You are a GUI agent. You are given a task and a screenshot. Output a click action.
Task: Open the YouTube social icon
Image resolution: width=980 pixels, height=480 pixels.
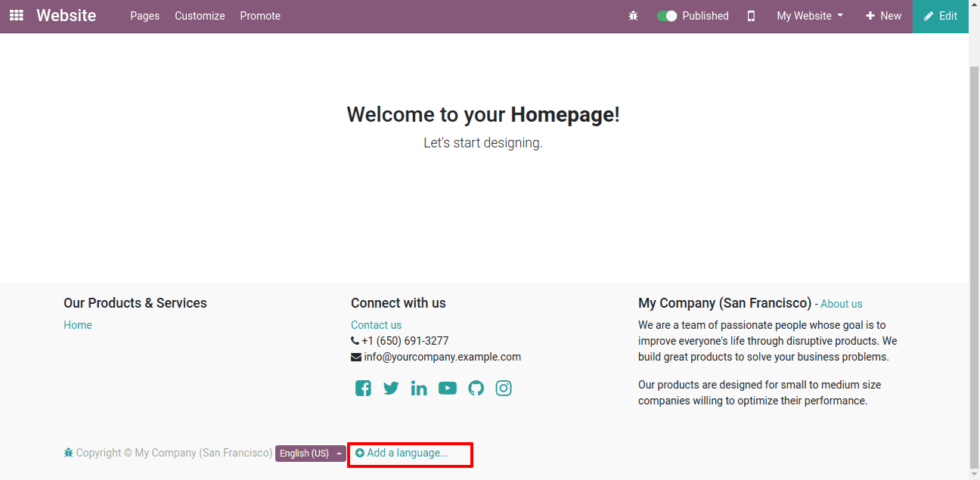pos(448,389)
